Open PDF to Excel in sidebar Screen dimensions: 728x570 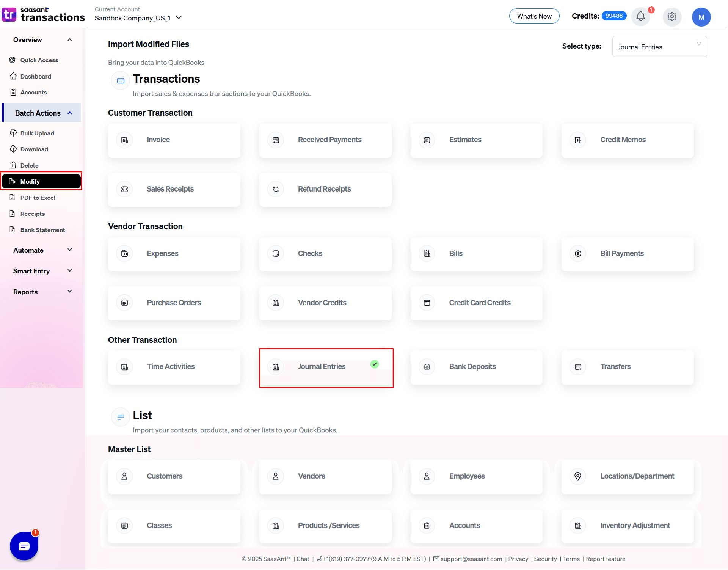coord(38,198)
